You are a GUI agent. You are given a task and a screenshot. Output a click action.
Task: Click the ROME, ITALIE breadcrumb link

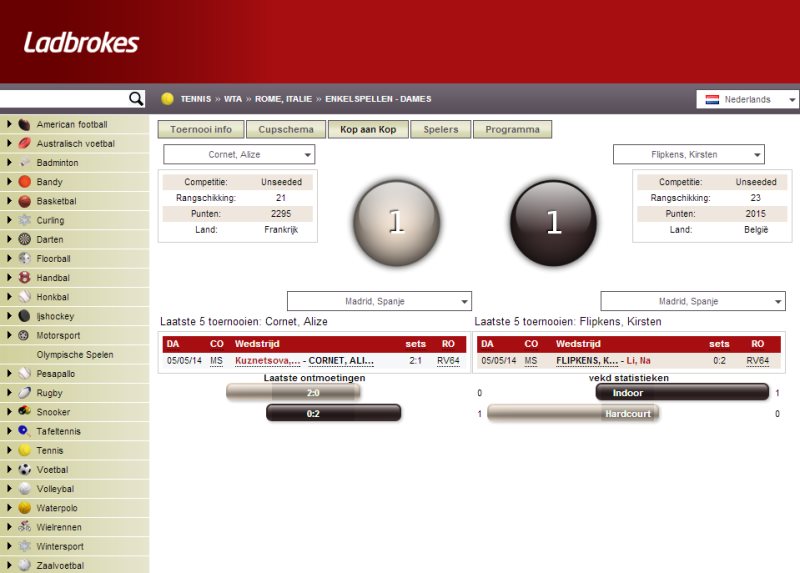tap(283, 99)
